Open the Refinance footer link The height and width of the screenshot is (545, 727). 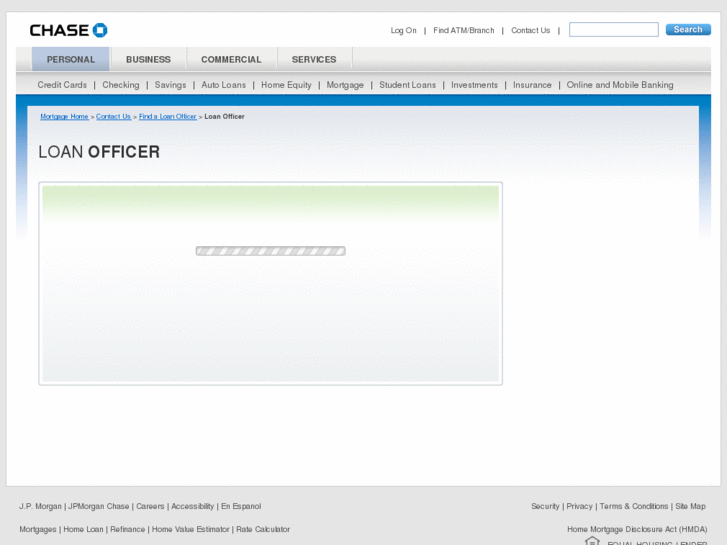(128, 529)
